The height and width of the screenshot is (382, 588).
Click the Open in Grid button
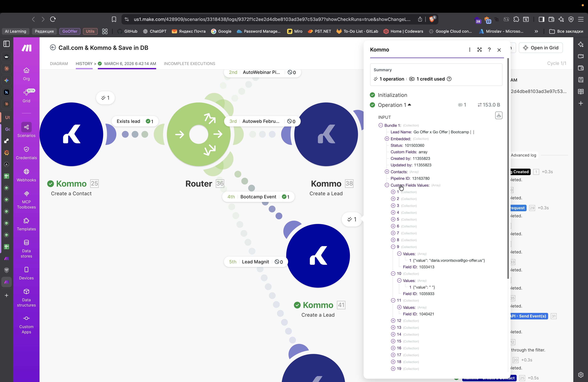click(541, 48)
